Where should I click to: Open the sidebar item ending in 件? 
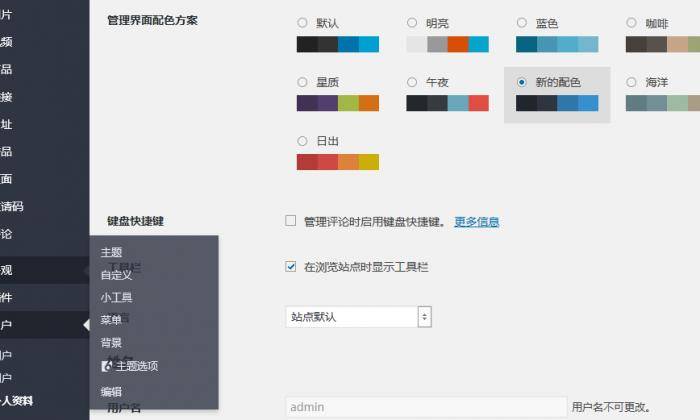(45, 297)
